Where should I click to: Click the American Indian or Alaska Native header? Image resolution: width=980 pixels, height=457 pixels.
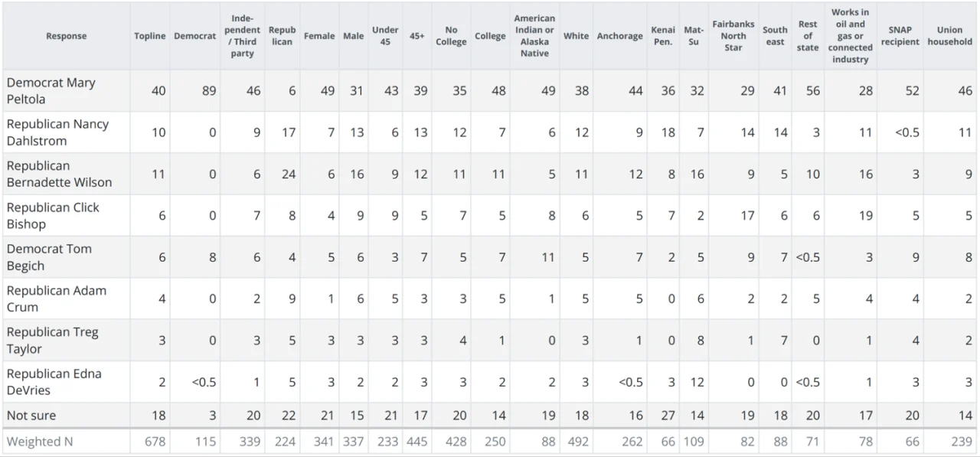(534, 36)
